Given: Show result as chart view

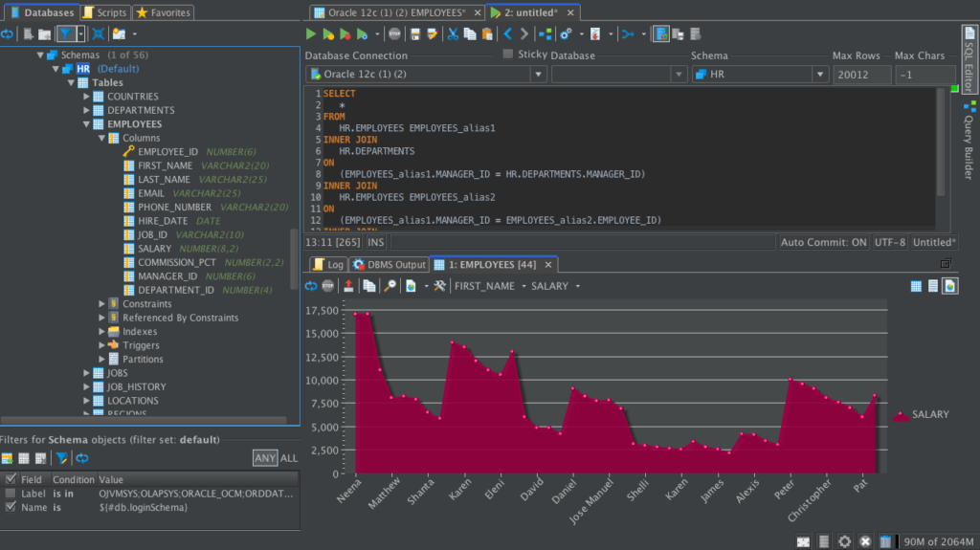Looking at the screenshot, I should tap(950, 286).
